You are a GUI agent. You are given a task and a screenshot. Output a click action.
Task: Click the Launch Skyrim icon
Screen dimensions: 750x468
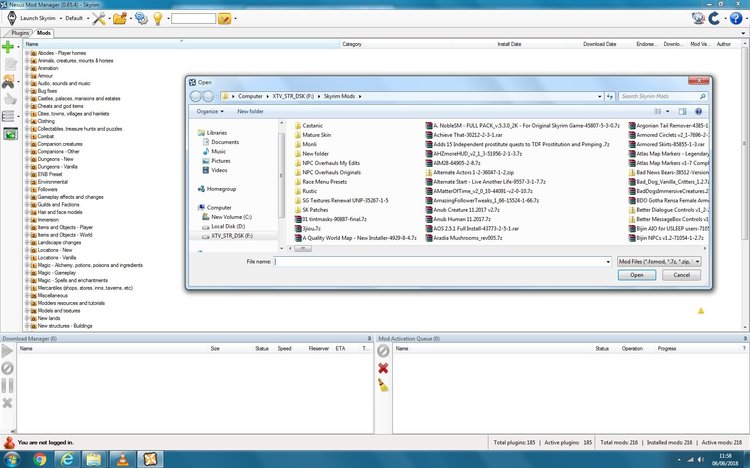[x=12, y=18]
